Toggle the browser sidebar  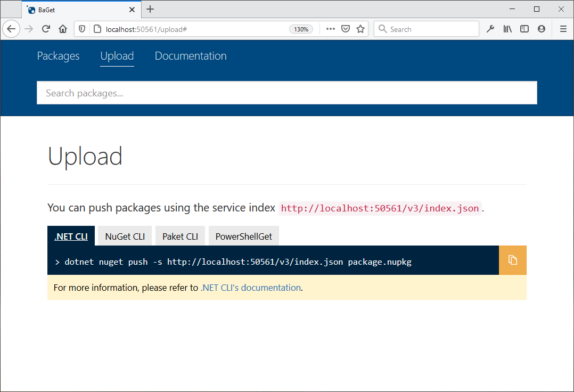(524, 29)
